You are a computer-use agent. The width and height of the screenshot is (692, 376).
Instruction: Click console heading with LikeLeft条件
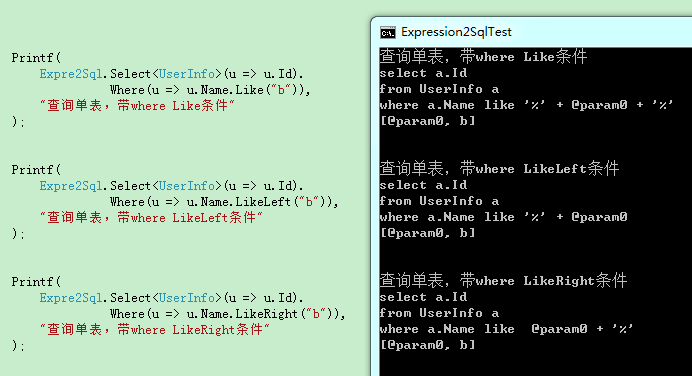point(499,169)
